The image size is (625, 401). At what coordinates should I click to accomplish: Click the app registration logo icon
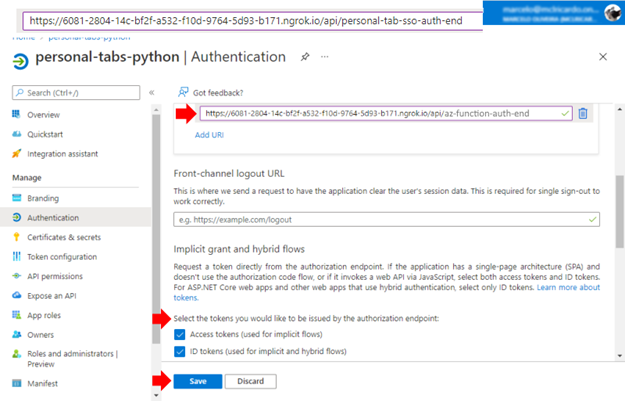pos(20,61)
